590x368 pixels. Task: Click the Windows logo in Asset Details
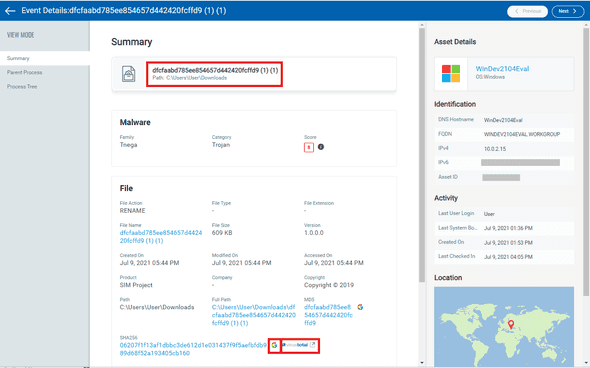(x=451, y=74)
